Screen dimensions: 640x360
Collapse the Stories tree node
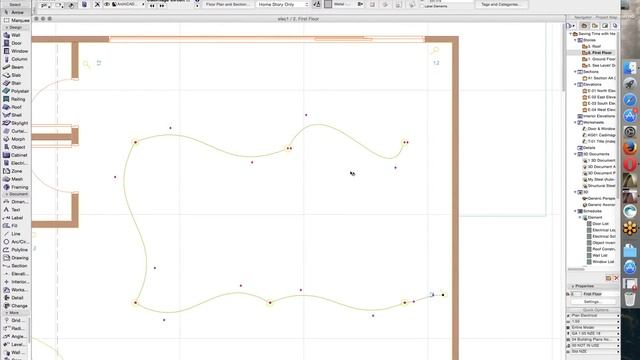coord(576,40)
